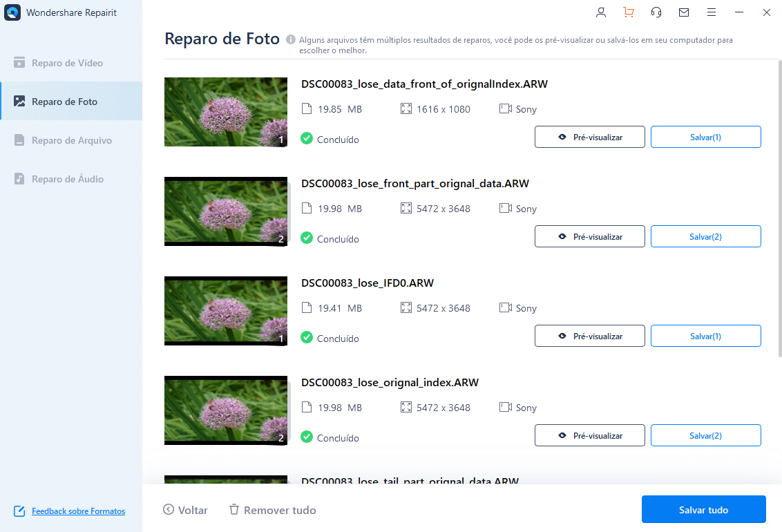Click Salvar(2) for lose_front_part_orignal_data file
782x532 pixels.
point(706,237)
